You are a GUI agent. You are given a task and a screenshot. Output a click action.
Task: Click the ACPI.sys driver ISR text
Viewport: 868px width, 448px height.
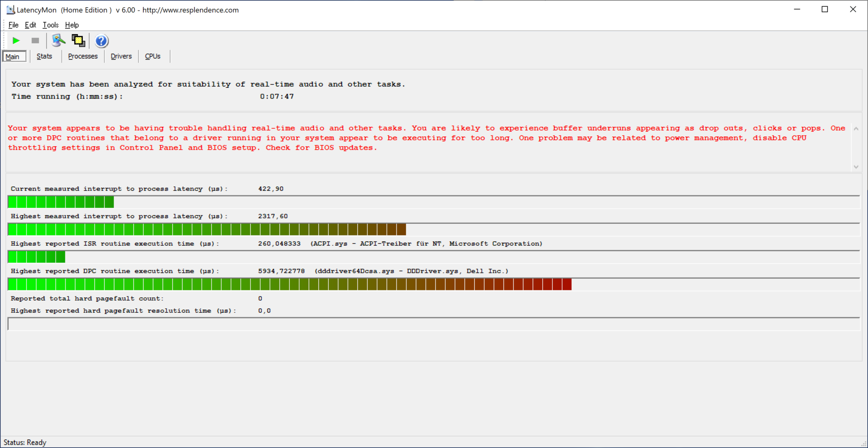coord(426,243)
